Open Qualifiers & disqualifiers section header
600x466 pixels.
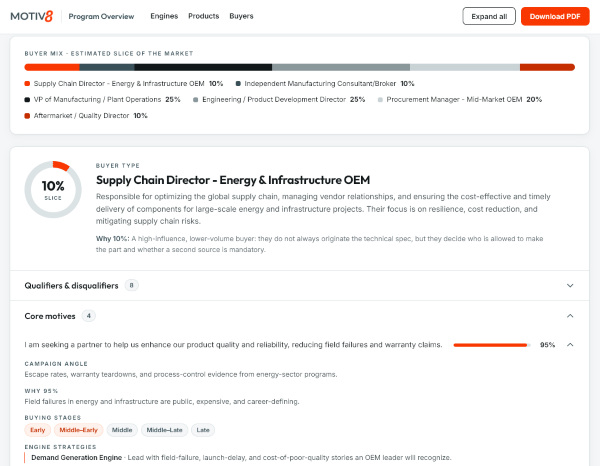[x=300, y=285]
